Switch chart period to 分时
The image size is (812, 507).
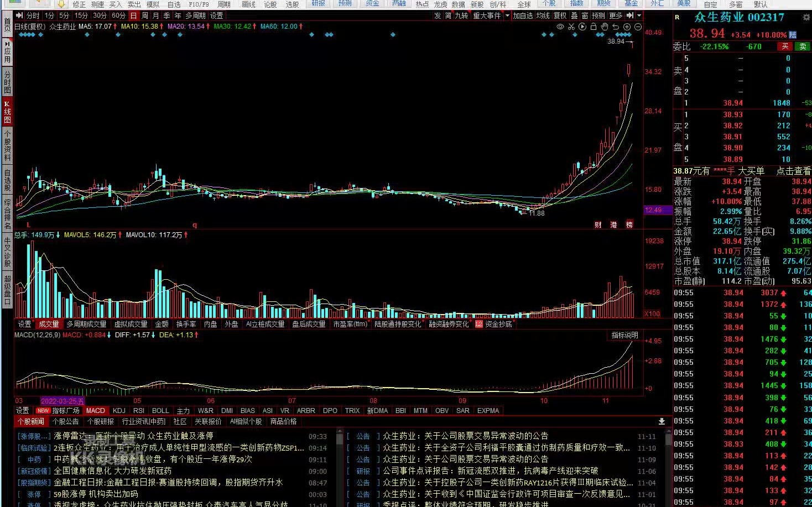[33, 15]
